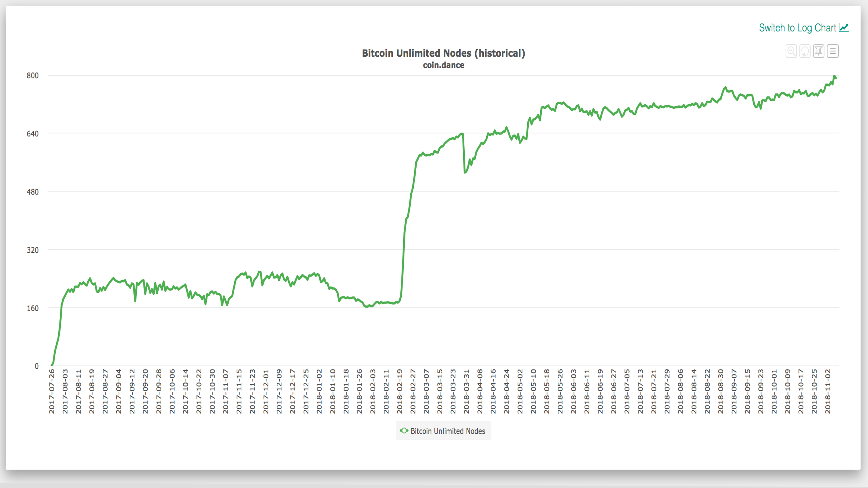This screenshot has width=868, height=488.
Task: Click the Switch to Log Chart link
Action: tap(804, 28)
